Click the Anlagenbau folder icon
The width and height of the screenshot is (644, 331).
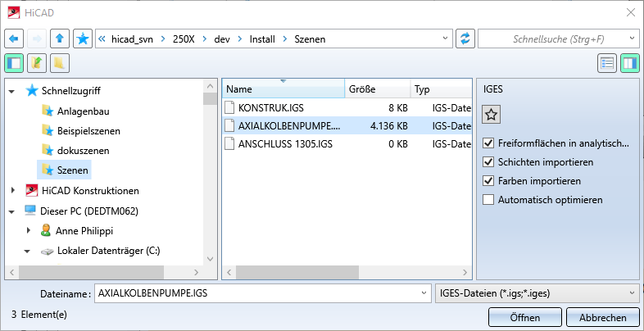pos(48,111)
